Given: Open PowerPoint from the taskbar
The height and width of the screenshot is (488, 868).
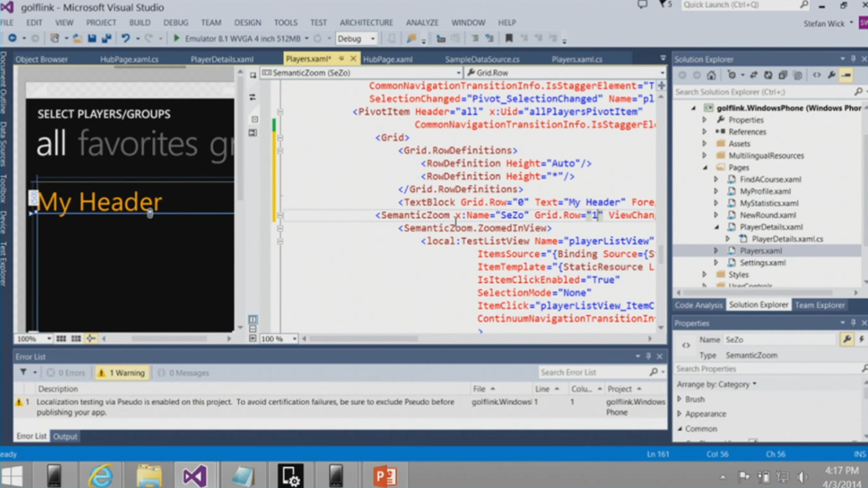Looking at the screenshot, I should click(384, 474).
